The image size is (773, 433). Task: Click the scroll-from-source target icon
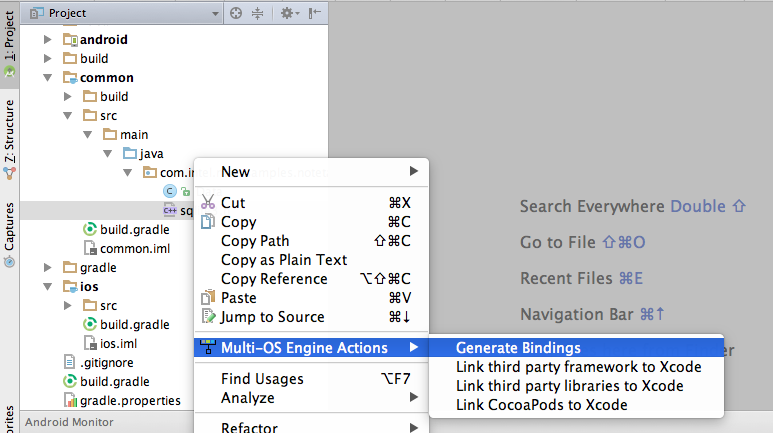(236, 13)
